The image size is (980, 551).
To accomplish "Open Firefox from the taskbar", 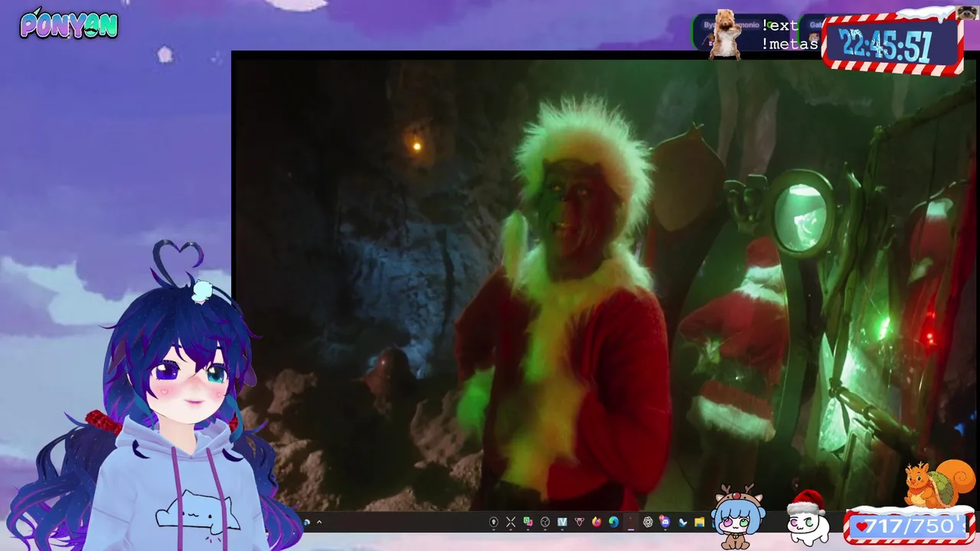I will (x=596, y=522).
